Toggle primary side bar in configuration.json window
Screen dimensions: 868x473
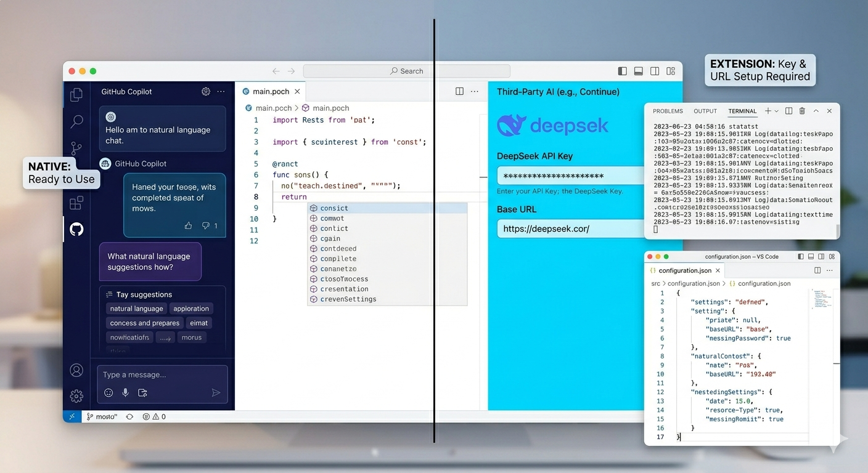[x=801, y=257]
